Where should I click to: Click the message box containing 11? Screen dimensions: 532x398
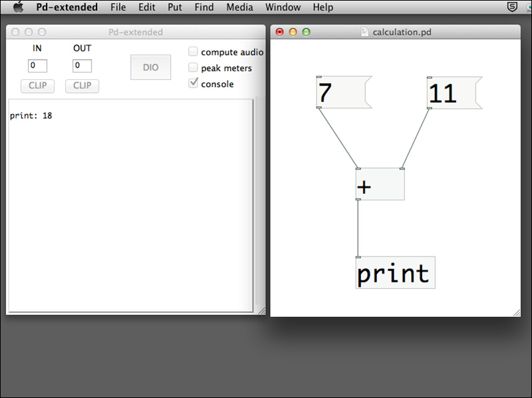[x=454, y=93]
